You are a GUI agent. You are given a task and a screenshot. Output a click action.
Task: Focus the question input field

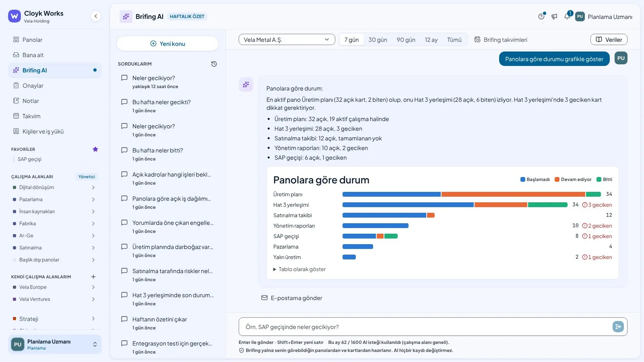[427, 327]
